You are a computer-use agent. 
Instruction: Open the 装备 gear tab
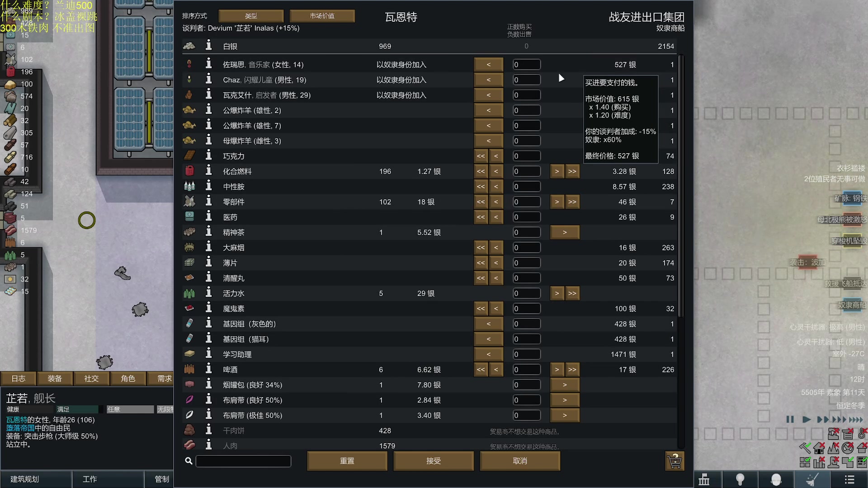point(55,378)
